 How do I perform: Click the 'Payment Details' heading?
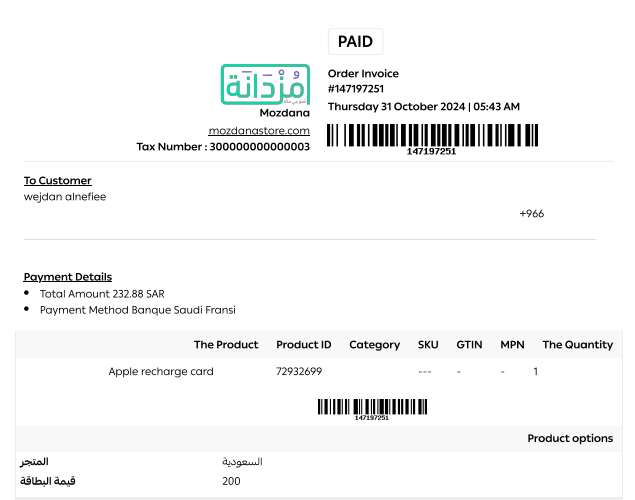tap(68, 277)
